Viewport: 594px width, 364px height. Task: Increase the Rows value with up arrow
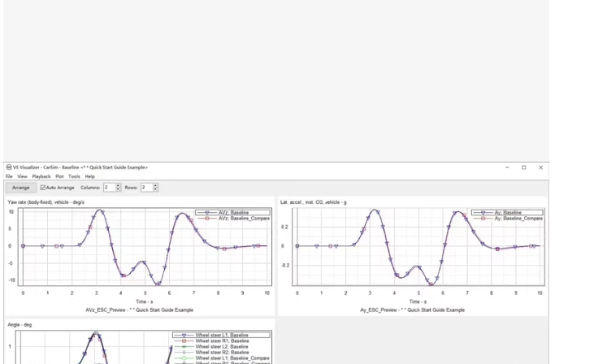pyautogui.click(x=155, y=185)
